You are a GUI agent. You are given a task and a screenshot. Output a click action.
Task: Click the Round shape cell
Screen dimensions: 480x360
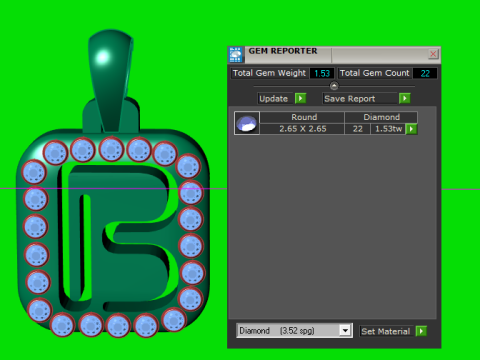tap(302, 117)
